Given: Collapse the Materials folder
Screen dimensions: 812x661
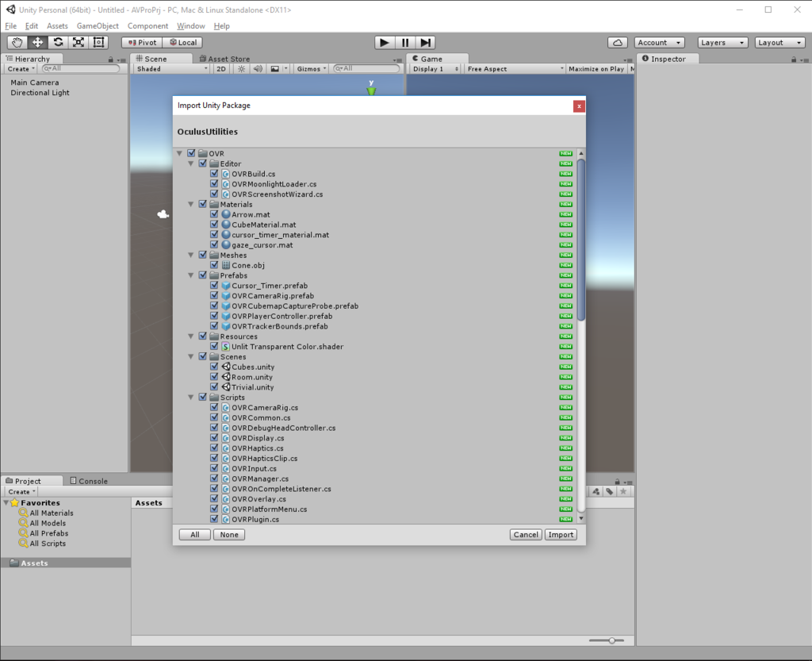Looking at the screenshot, I should click(190, 204).
